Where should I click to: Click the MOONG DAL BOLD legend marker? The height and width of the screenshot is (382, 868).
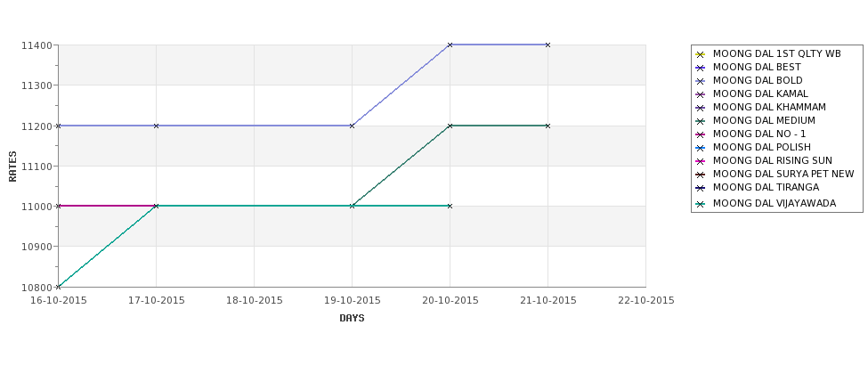[701, 81]
